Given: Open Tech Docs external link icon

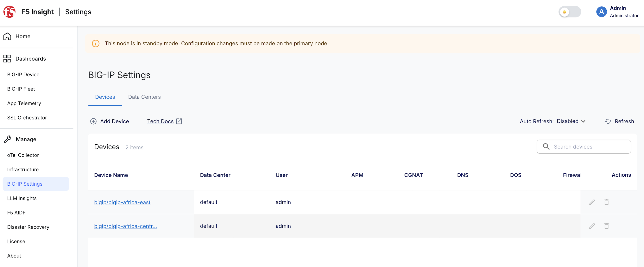Looking at the screenshot, I should click(x=179, y=121).
